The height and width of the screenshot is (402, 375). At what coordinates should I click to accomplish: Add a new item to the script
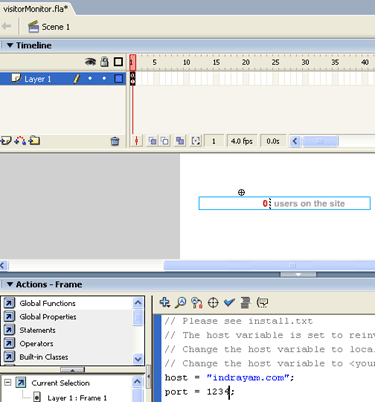165,303
